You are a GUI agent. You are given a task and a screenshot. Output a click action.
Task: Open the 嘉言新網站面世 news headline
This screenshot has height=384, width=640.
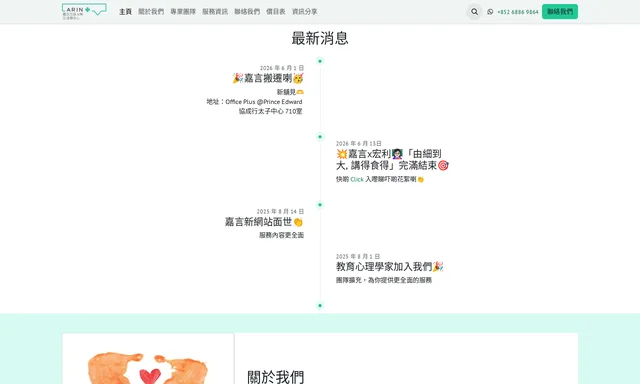click(264, 222)
